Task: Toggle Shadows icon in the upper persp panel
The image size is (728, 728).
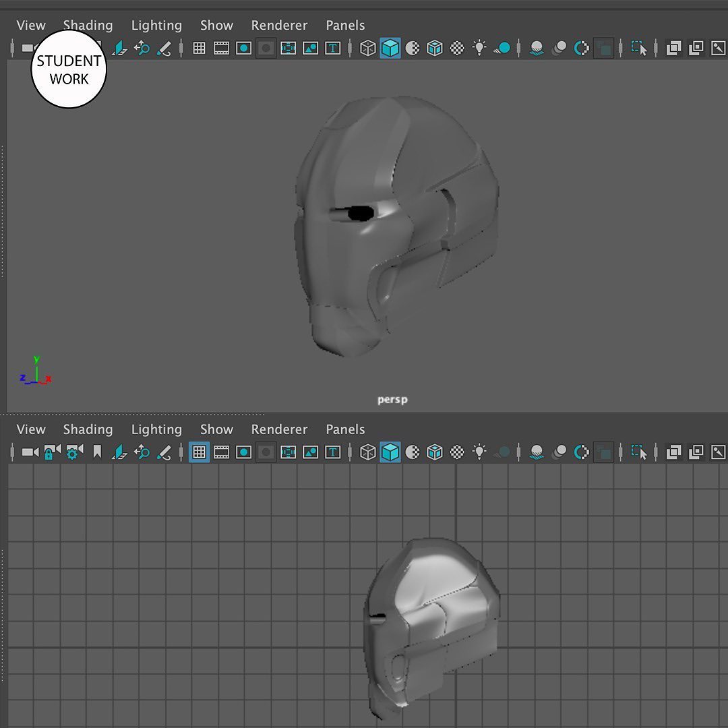Action: tap(502, 49)
